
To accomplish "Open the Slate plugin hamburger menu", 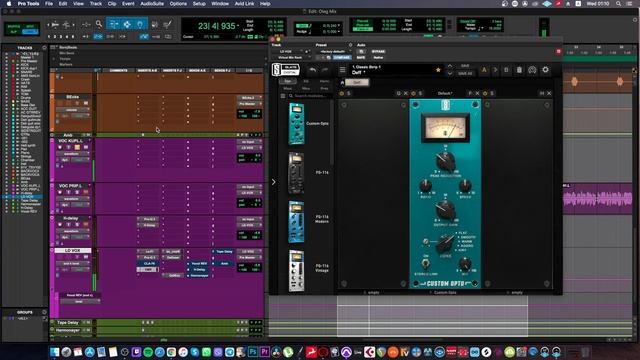I will (x=342, y=70).
